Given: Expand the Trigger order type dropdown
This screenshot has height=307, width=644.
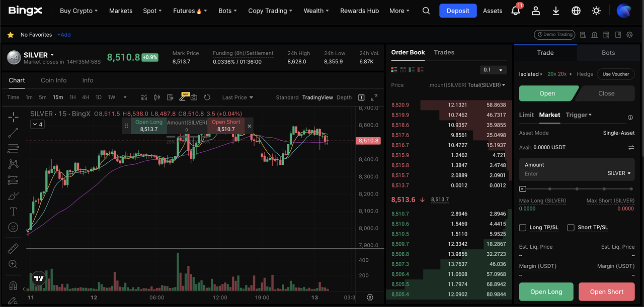Looking at the screenshot, I should tap(579, 115).
